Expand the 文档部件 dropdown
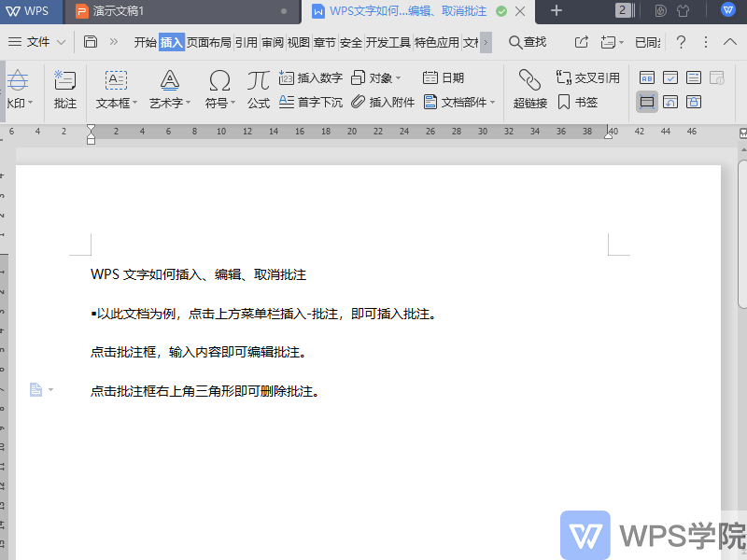This screenshot has width=747, height=560. point(493,104)
